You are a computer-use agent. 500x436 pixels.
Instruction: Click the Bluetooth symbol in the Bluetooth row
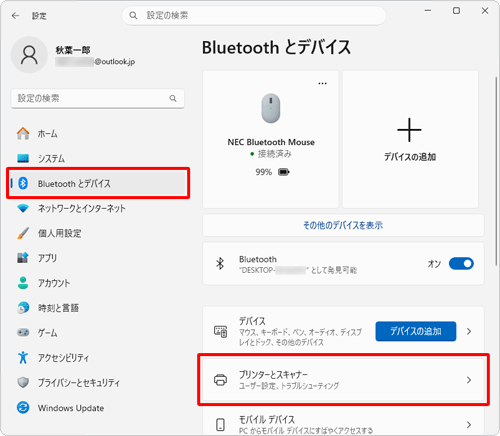220,264
